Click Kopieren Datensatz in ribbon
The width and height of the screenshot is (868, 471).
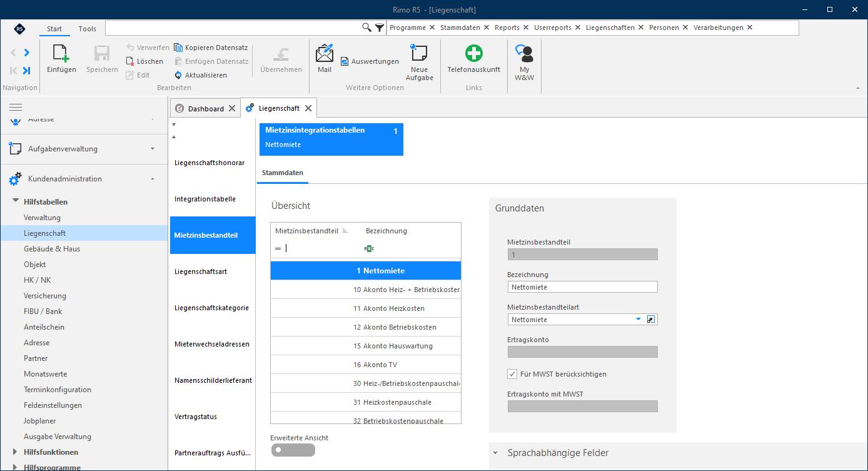(x=211, y=48)
